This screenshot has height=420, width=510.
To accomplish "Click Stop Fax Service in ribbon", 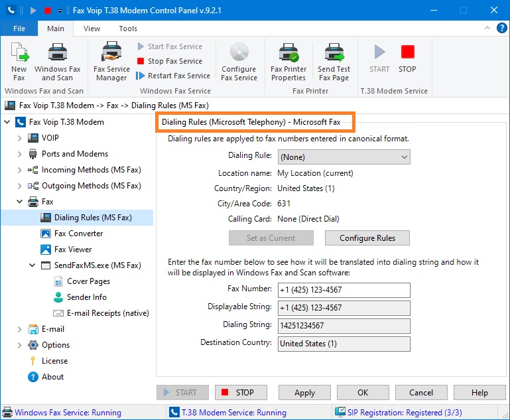I will coord(170,61).
